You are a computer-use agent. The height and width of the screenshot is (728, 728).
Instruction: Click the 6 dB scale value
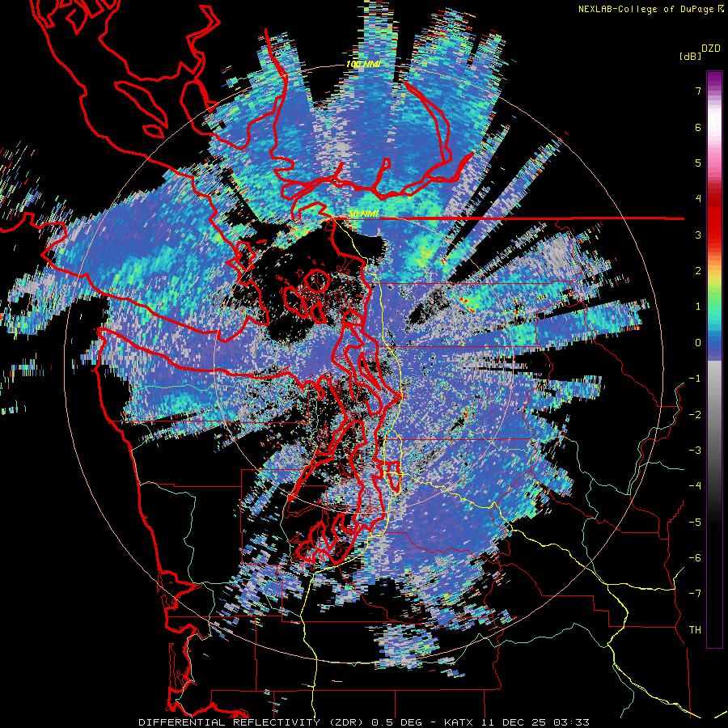pos(698,127)
